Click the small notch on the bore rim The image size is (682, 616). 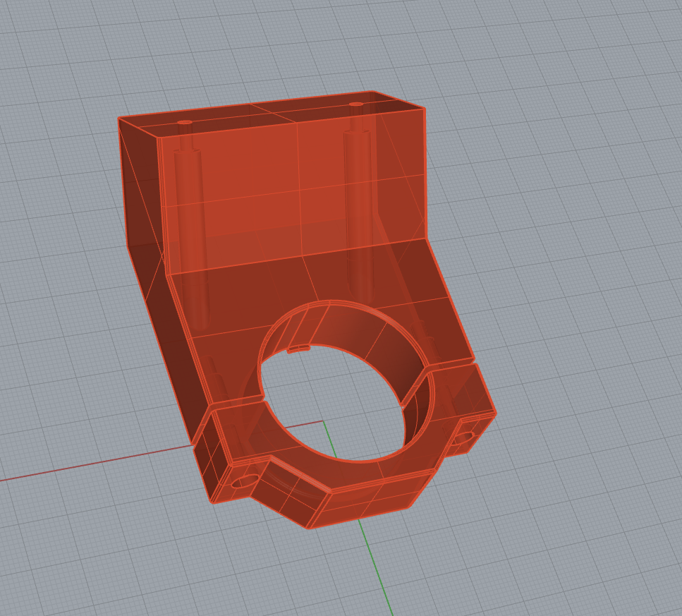300,348
